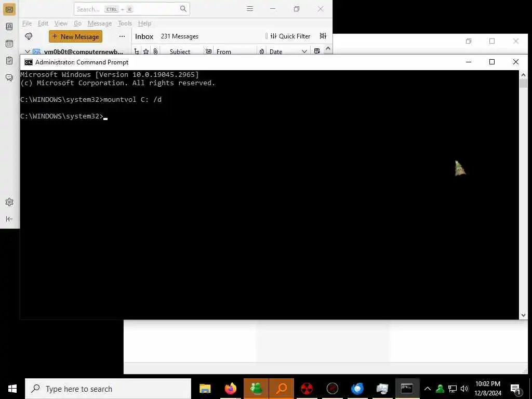Click the correspondent icon beside From
This screenshot has height=399, width=532.
pos(209,51)
